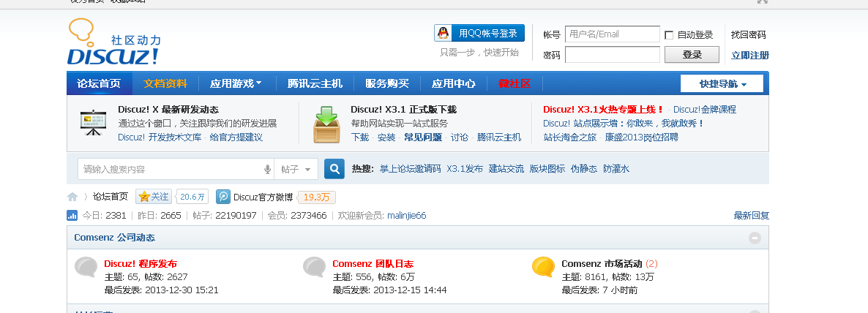
Task: Open the 应用中心 nav tab
Action: pos(453,83)
